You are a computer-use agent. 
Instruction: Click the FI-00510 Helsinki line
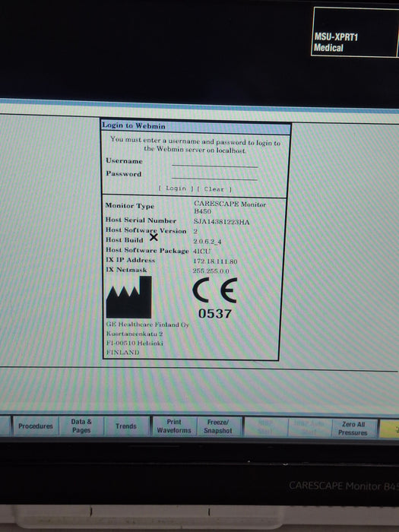coord(135,343)
